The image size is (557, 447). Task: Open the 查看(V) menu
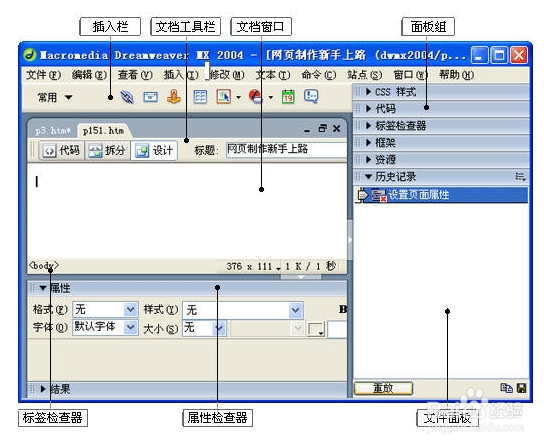(135, 75)
